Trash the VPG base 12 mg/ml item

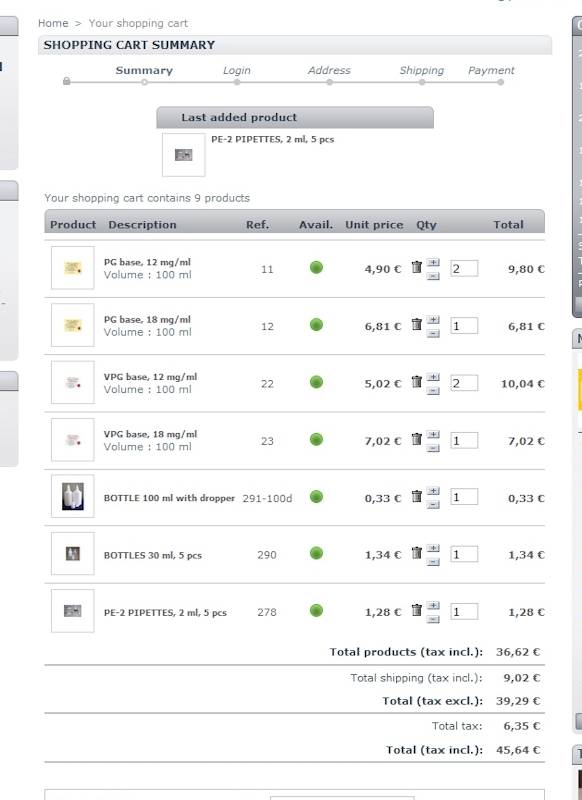tap(417, 381)
